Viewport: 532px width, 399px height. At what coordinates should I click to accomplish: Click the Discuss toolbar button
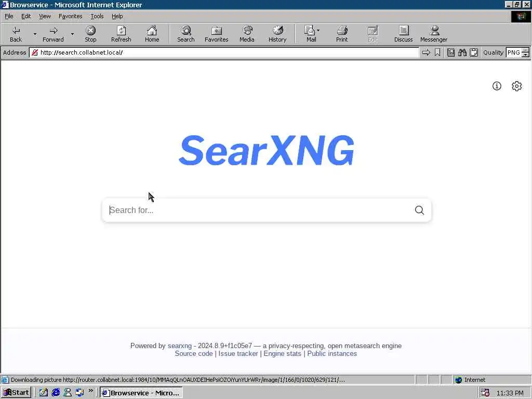tap(403, 34)
